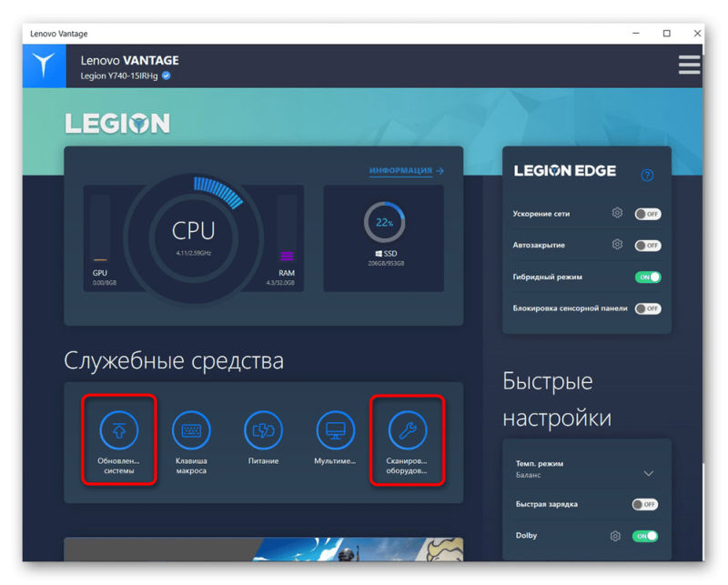Open Автозакрытие settings gear
This screenshot has height=585, width=728.
(x=617, y=244)
